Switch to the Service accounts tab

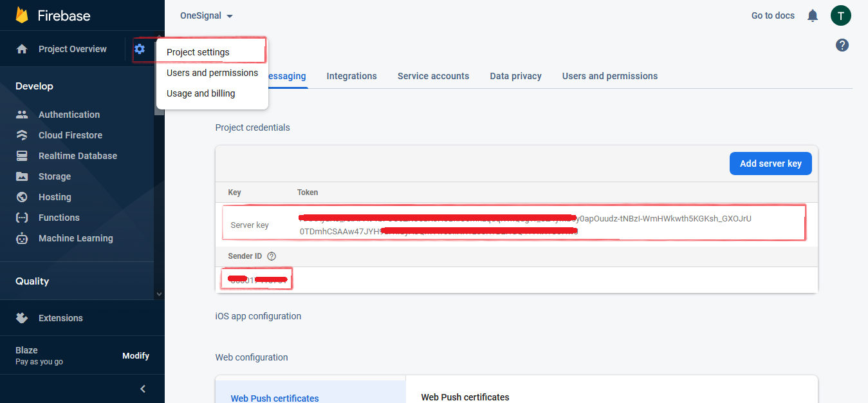point(433,76)
